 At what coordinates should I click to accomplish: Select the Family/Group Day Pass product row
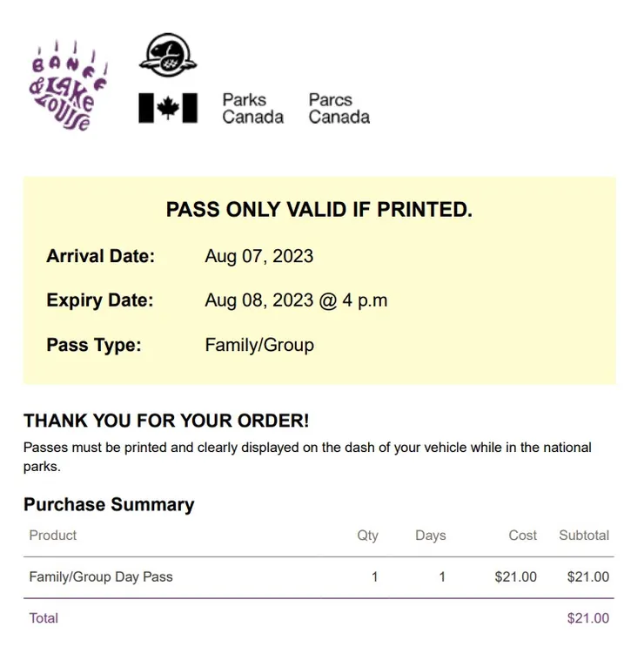tap(101, 576)
